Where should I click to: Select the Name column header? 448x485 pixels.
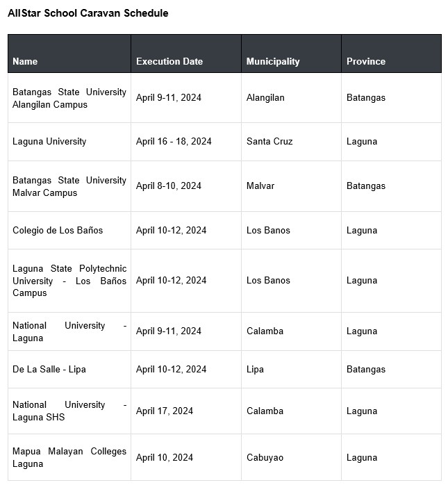(25, 61)
